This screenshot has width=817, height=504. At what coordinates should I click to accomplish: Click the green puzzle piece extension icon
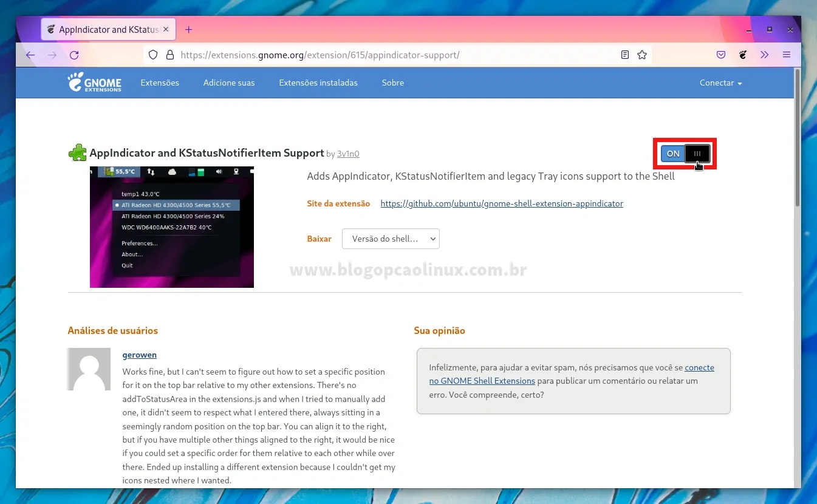point(77,152)
